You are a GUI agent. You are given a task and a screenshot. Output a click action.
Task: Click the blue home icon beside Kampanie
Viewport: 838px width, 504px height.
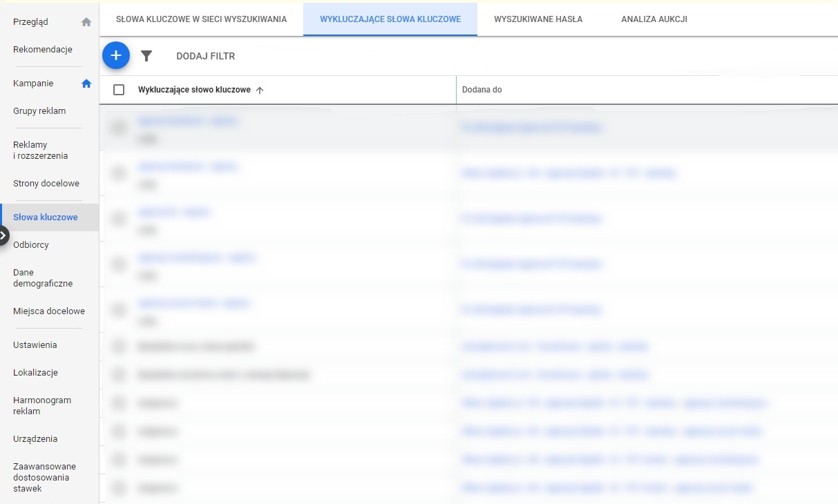[x=86, y=84]
